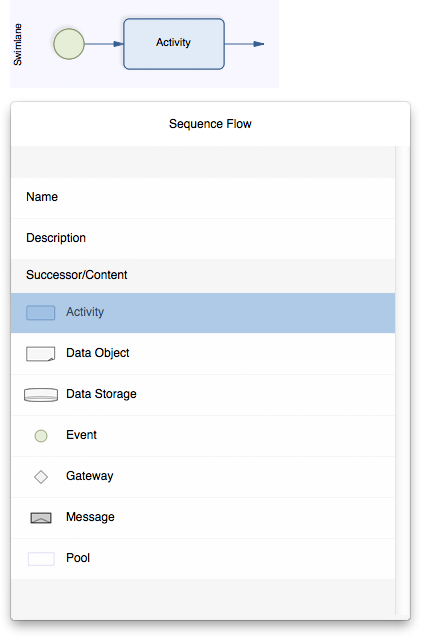Image resolution: width=421 pixels, height=637 pixels.
Task: Click the green start event circle in diagram
Action: coord(69,44)
